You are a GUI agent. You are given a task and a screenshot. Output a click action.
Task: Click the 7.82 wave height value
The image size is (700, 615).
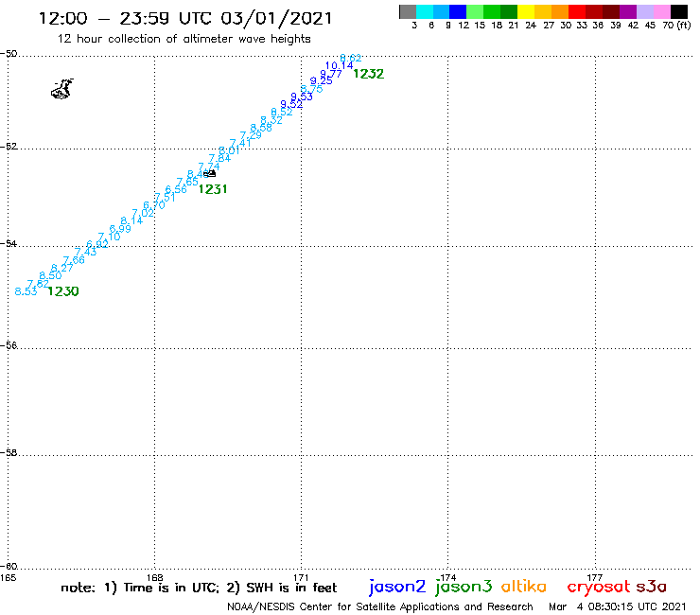38,284
